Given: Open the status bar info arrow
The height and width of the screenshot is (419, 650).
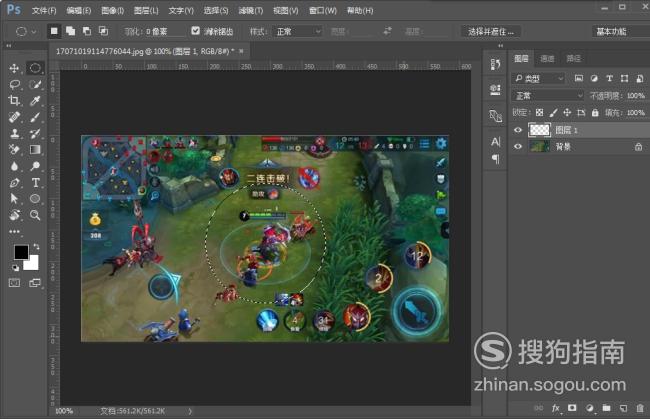Looking at the screenshot, I should [x=190, y=411].
